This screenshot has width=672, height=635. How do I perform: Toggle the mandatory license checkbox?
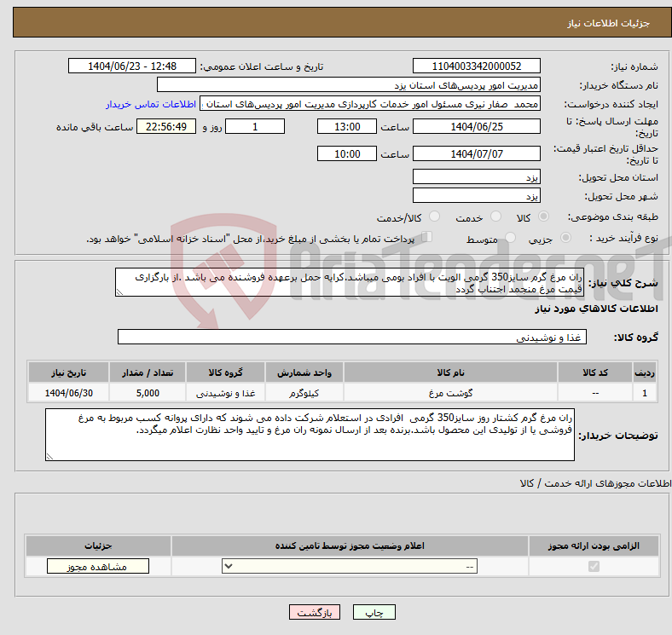(594, 567)
